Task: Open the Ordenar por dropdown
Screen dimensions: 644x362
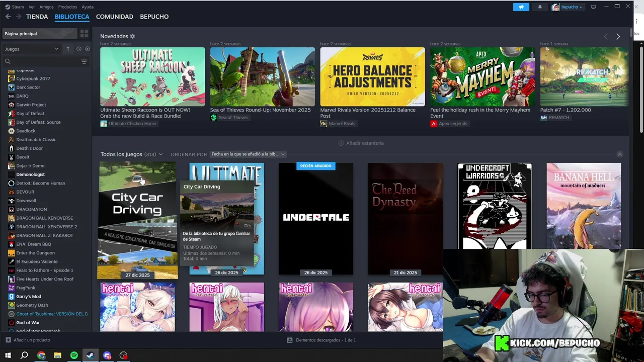Action: tap(248, 154)
